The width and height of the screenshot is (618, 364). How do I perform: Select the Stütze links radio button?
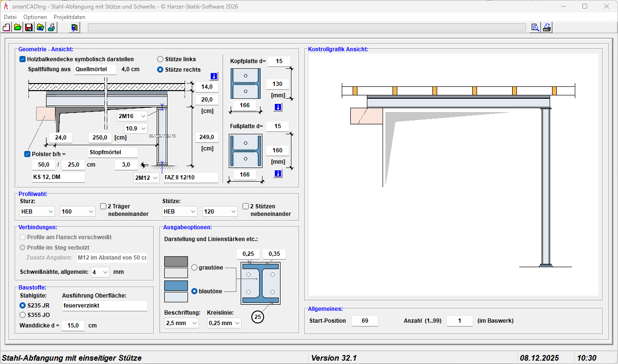click(160, 59)
